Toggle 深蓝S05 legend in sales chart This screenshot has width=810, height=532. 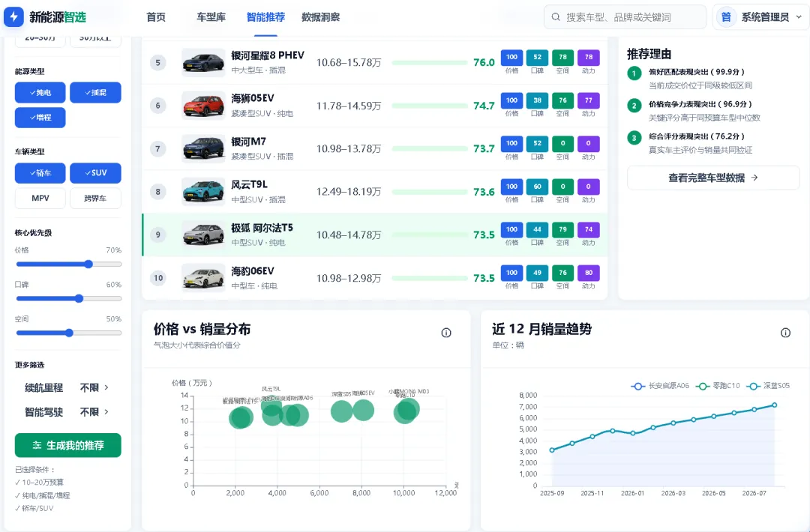pyautogui.click(x=768, y=386)
